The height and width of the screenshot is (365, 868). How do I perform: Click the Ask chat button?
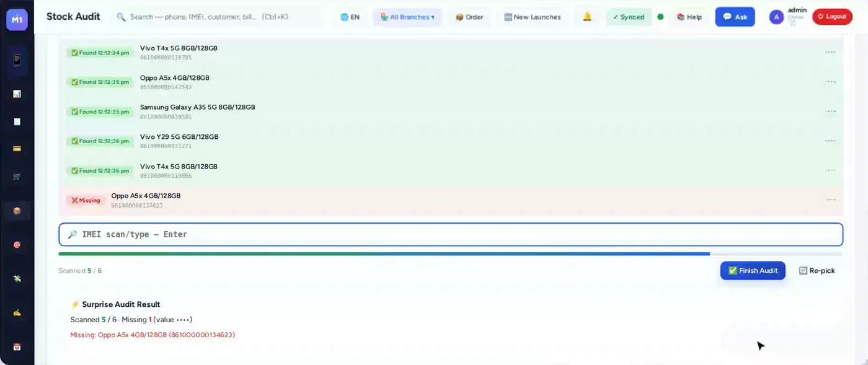pos(735,17)
